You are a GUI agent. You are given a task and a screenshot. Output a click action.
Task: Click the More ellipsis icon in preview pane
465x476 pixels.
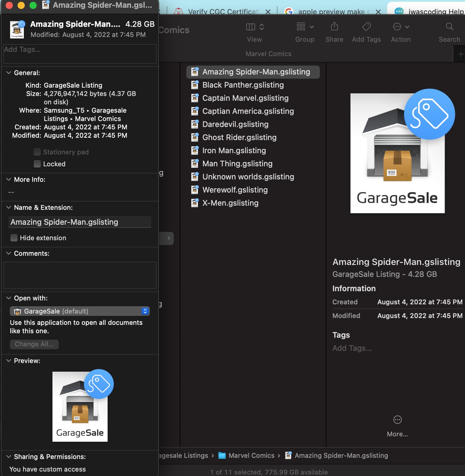[397, 420]
